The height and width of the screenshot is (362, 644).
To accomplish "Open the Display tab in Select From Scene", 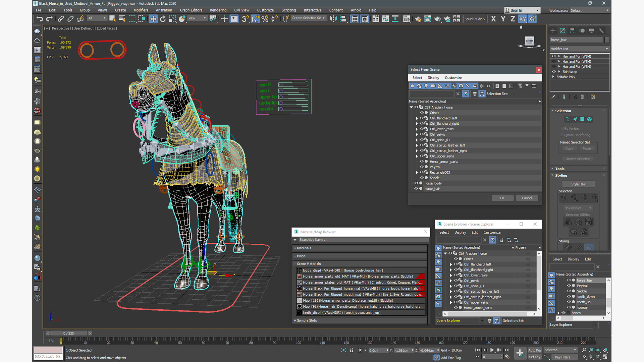I will (x=433, y=77).
